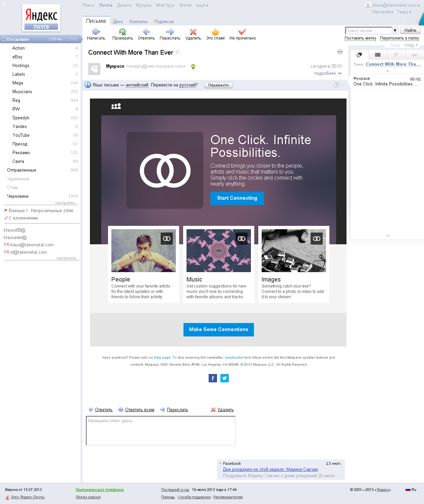
Task: Open Facebook birthday message link
Action: [x=270, y=469]
